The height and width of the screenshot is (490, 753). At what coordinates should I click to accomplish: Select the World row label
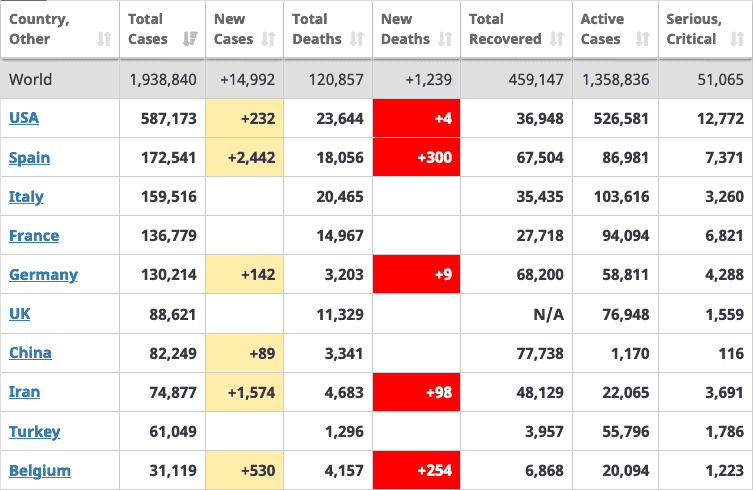(31, 79)
